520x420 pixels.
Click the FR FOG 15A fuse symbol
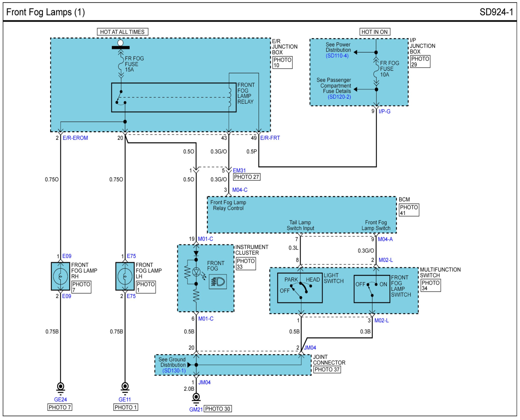[x=121, y=64]
